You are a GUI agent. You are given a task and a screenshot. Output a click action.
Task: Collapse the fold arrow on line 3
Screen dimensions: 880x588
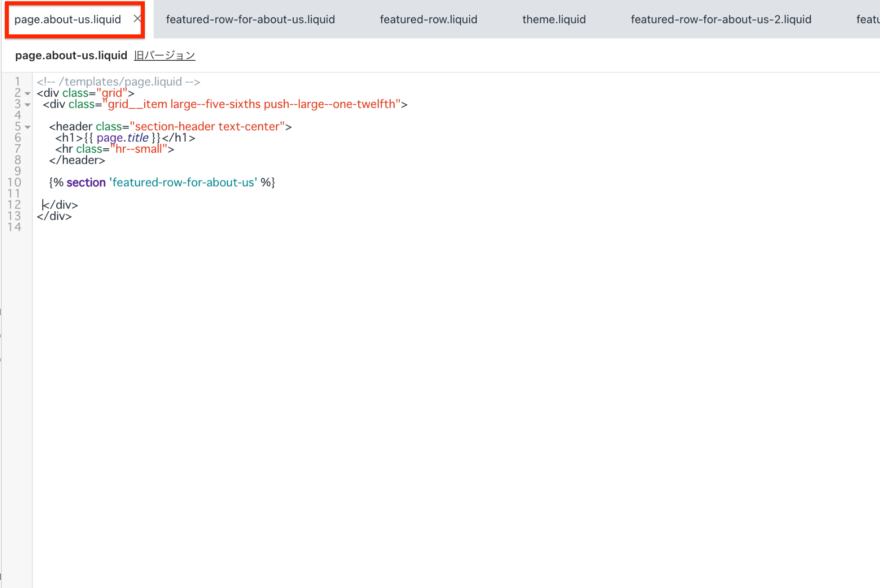[28, 105]
